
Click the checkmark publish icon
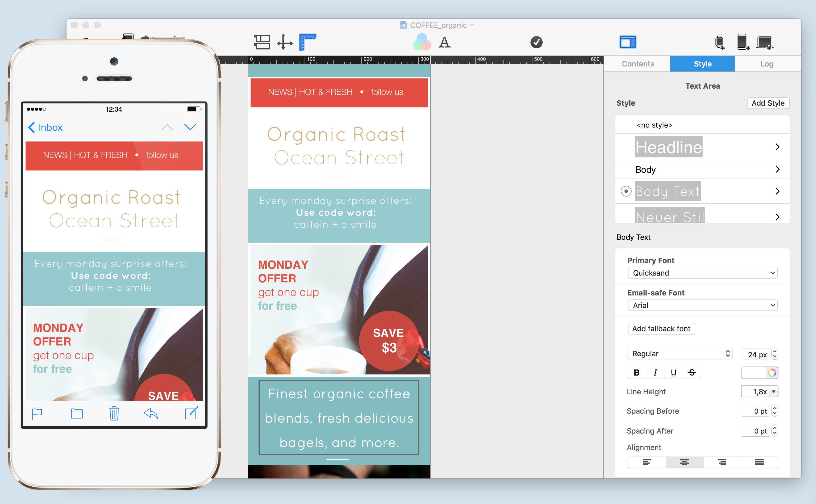pyautogui.click(x=536, y=42)
